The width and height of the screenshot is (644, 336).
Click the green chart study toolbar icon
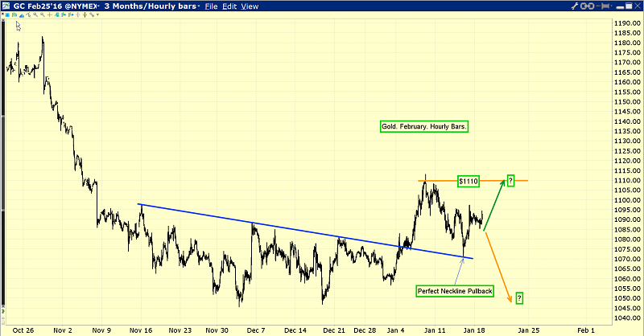click(56, 14)
